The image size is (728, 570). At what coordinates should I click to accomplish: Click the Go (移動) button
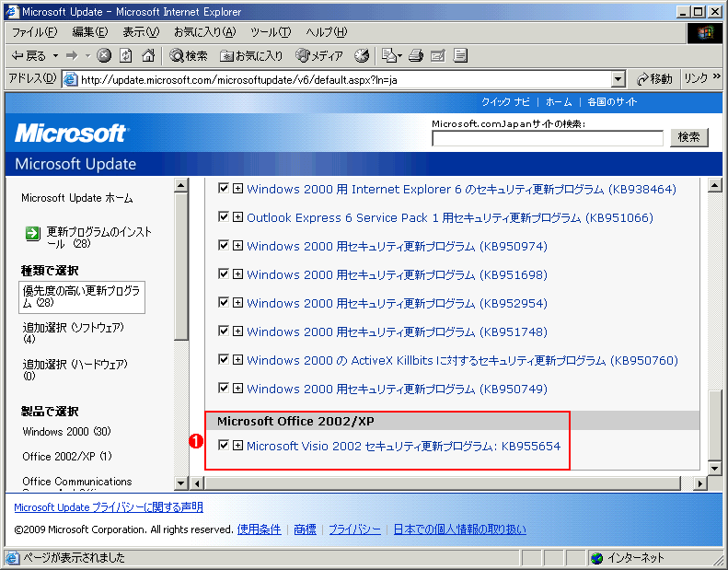click(x=654, y=79)
